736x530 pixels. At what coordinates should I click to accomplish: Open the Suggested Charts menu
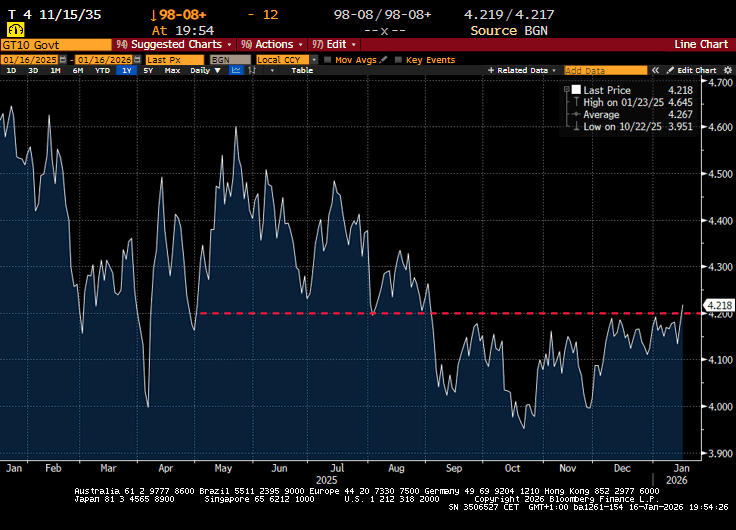pyautogui.click(x=174, y=44)
